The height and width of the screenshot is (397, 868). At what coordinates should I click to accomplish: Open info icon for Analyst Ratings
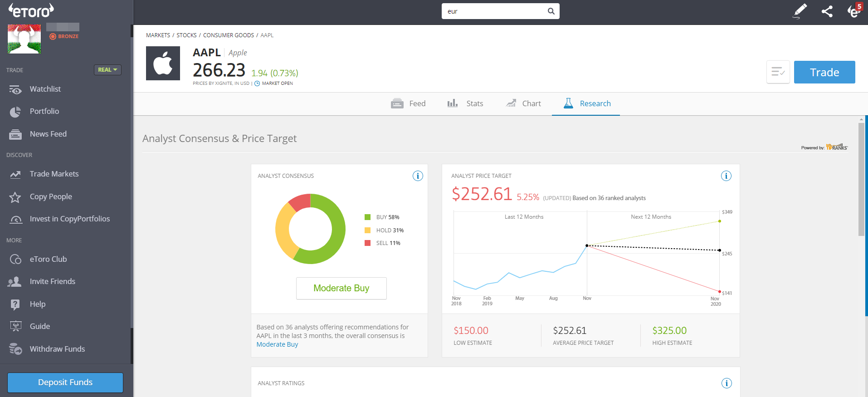tap(726, 383)
